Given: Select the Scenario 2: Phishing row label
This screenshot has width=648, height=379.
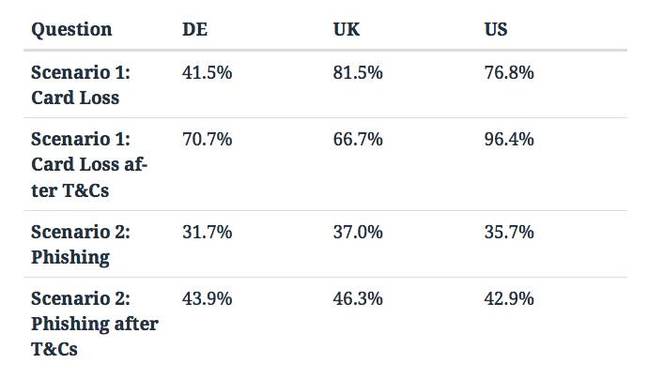Looking at the screenshot, I should pyautogui.click(x=81, y=244).
